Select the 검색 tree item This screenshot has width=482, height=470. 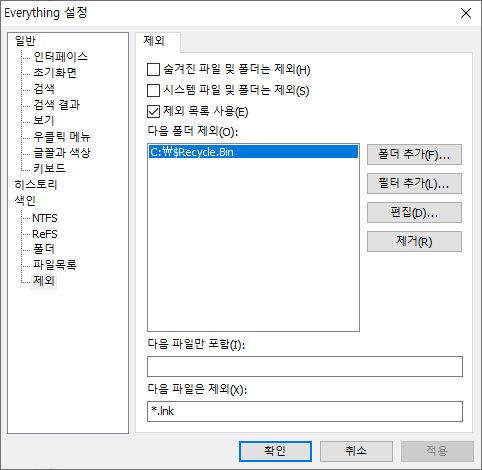44,89
